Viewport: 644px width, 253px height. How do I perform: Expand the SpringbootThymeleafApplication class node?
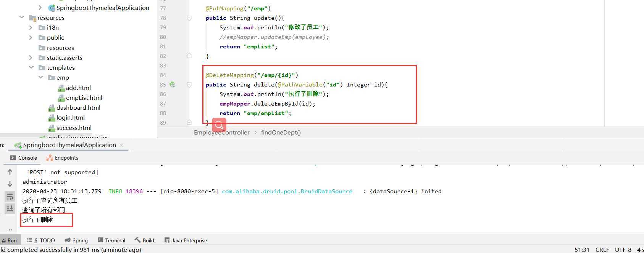click(40, 8)
